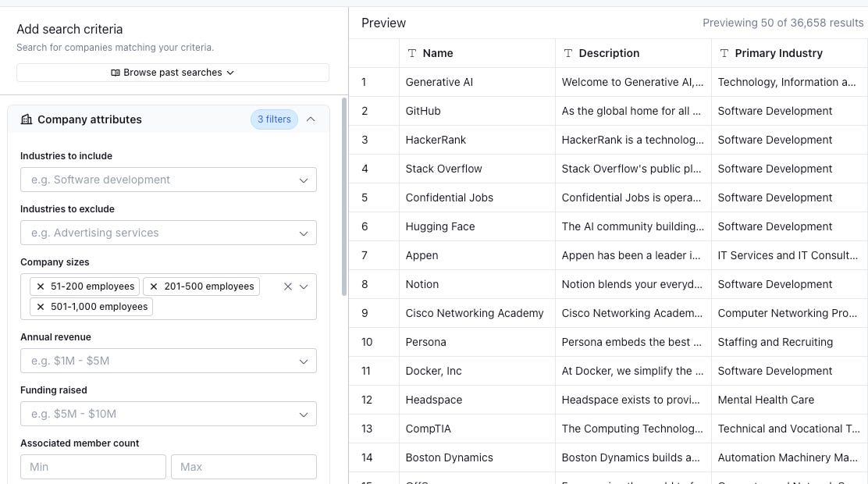This screenshot has width=868, height=484.
Task: Click the Notion description cell
Action: [633, 284]
